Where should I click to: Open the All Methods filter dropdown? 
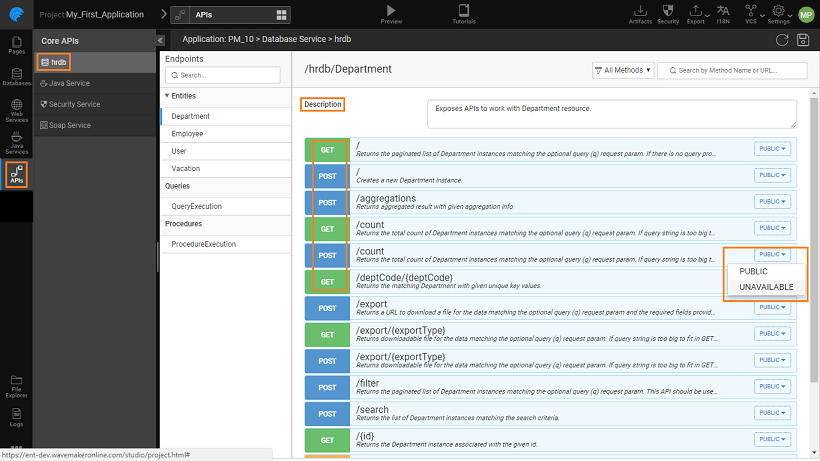click(x=623, y=70)
